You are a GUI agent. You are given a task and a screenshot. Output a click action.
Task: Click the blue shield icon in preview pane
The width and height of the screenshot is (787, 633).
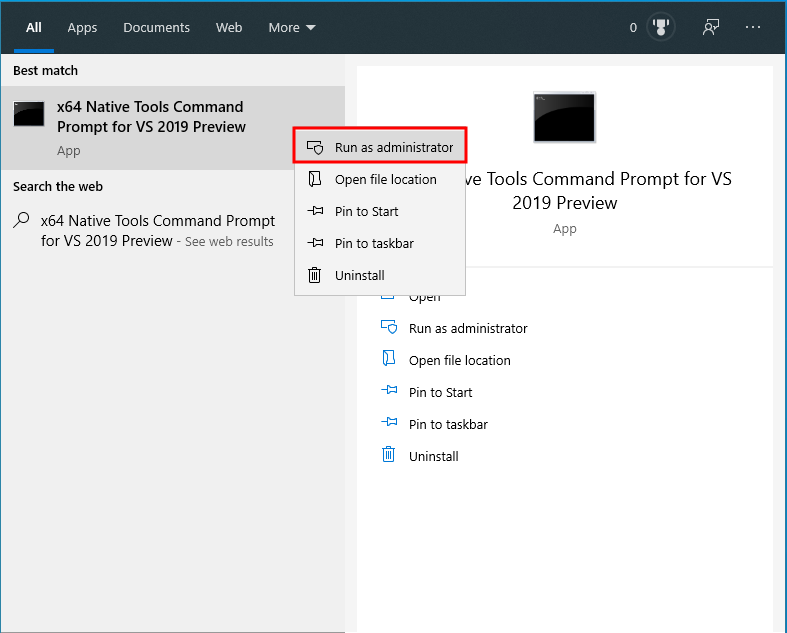389,327
